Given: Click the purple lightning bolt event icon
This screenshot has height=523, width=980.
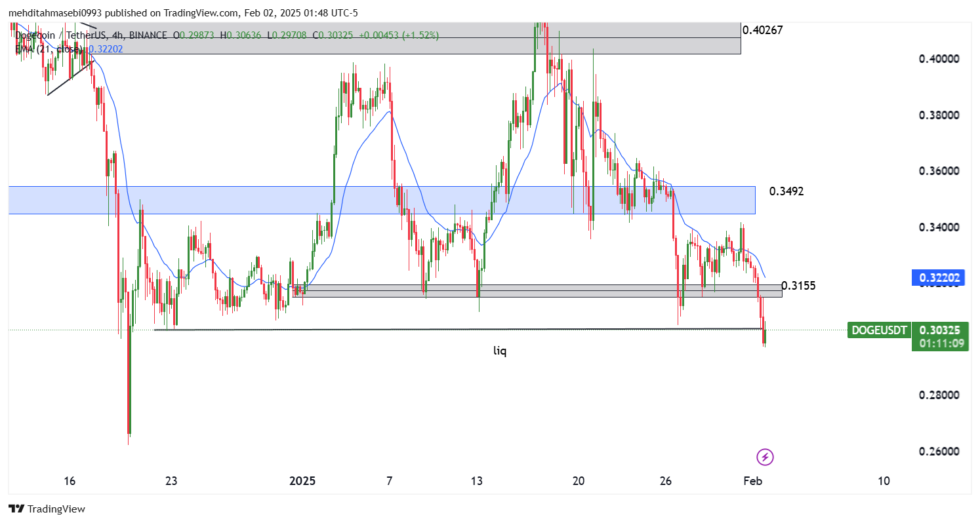Looking at the screenshot, I should (766, 456).
